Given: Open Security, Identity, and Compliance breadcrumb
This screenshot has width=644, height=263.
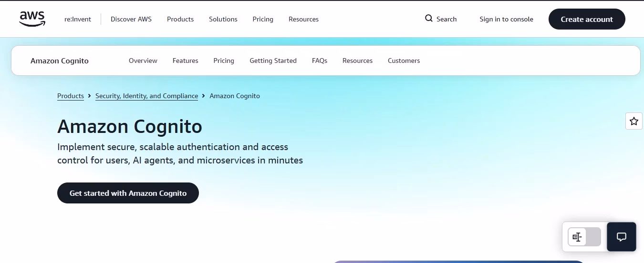Looking at the screenshot, I should click(x=146, y=96).
